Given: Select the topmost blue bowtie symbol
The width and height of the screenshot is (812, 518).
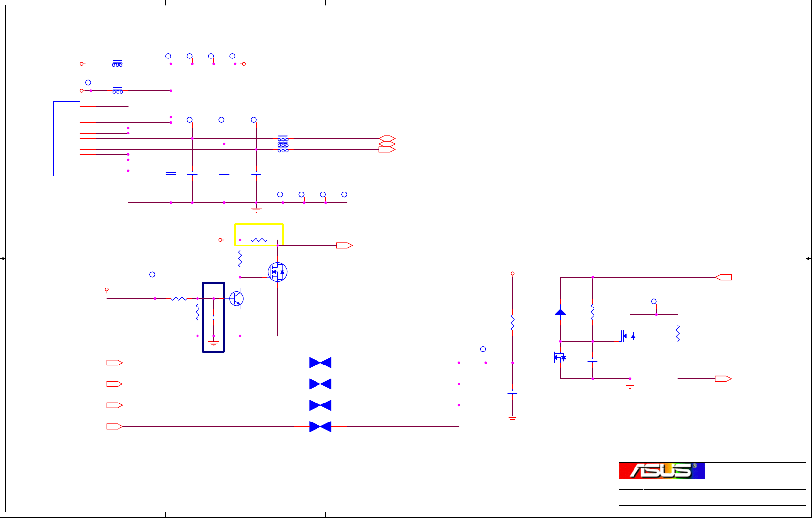Looking at the screenshot, I should (x=320, y=363).
